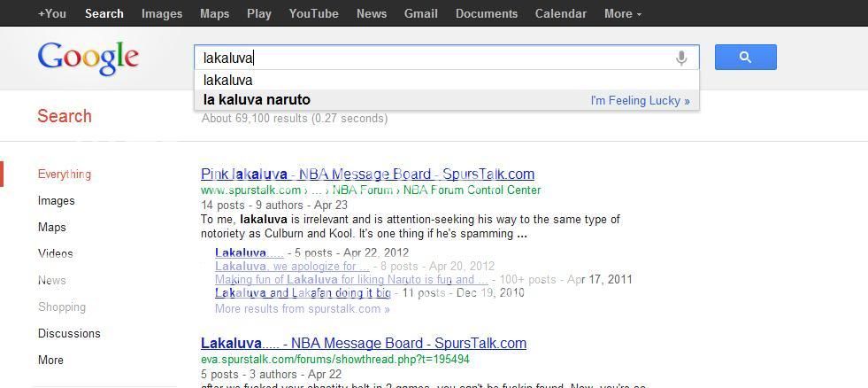Click the Google logo
Image resolution: width=868 pixels, height=388 pixels.
tap(88, 58)
